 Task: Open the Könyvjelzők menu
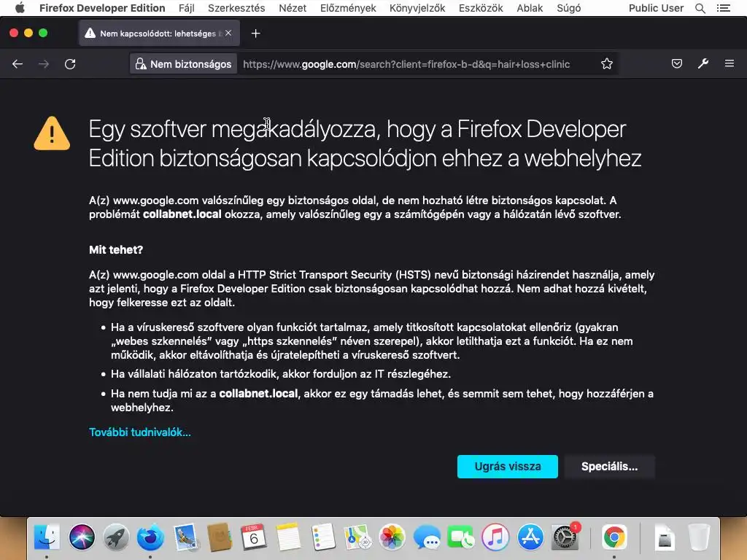[x=417, y=8]
